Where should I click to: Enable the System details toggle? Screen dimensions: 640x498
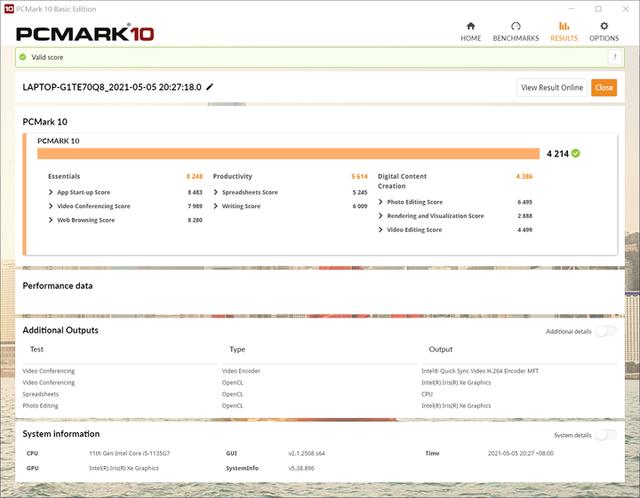pyautogui.click(x=606, y=435)
